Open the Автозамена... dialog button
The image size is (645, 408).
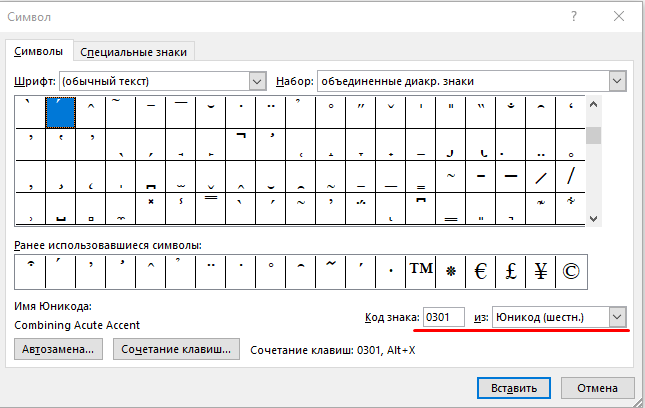tap(59, 349)
